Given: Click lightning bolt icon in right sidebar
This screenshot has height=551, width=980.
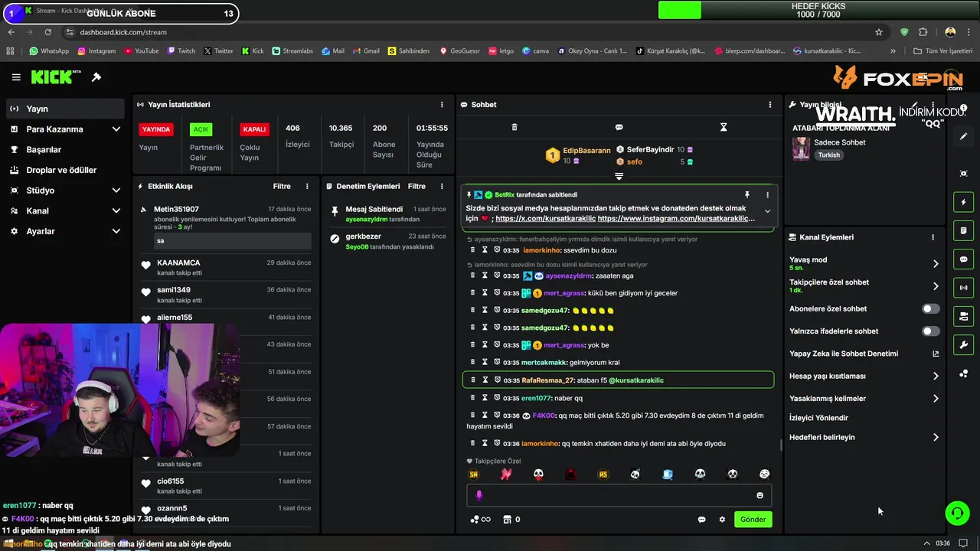Looking at the screenshot, I should click(964, 202).
